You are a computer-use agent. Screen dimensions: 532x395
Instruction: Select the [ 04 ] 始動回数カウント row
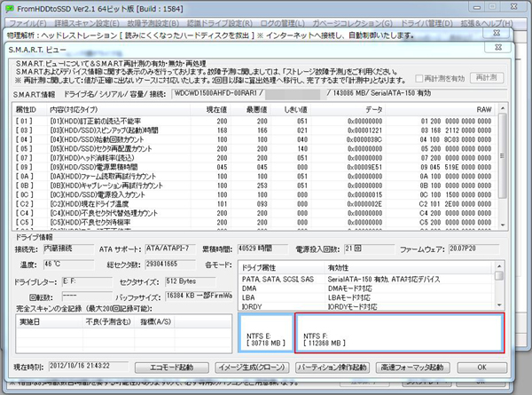[255, 139]
